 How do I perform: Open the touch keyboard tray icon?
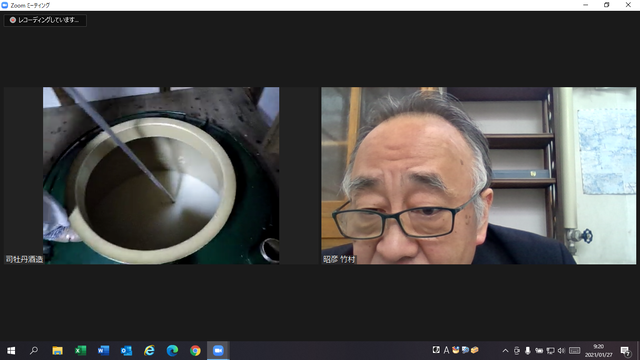pyautogui.click(x=574, y=351)
